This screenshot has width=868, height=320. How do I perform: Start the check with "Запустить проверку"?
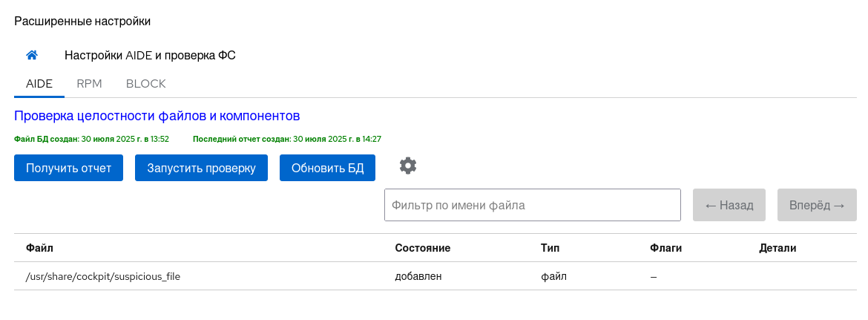[201, 168]
